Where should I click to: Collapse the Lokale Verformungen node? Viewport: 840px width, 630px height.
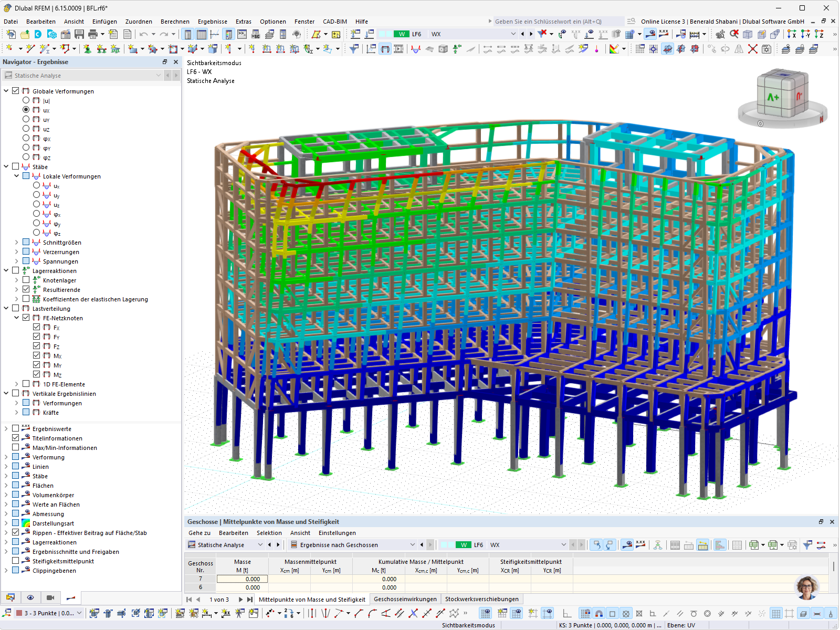coord(16,176)
